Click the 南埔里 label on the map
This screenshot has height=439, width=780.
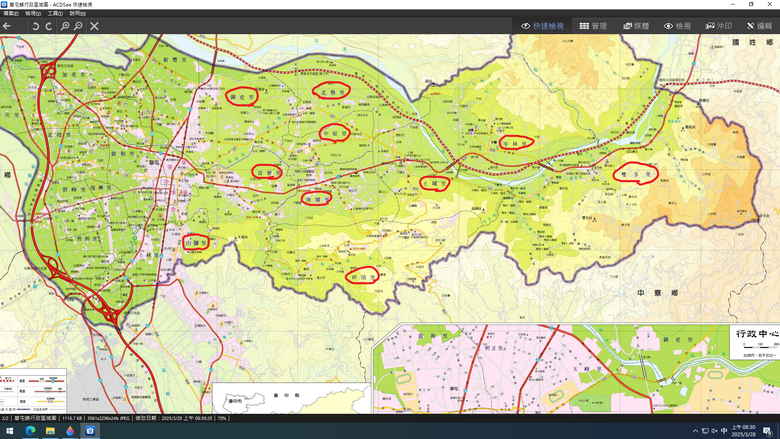coord(317,199)
